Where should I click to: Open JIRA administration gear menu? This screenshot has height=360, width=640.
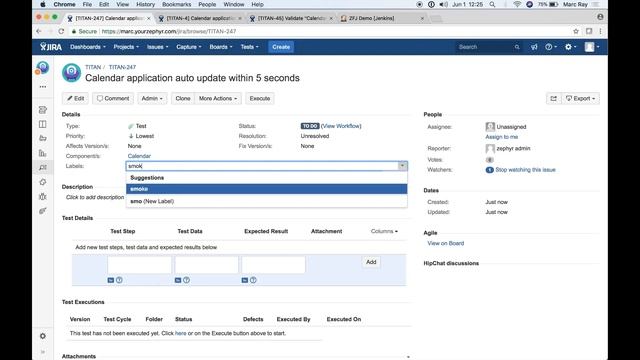click(x=570, y=47)
